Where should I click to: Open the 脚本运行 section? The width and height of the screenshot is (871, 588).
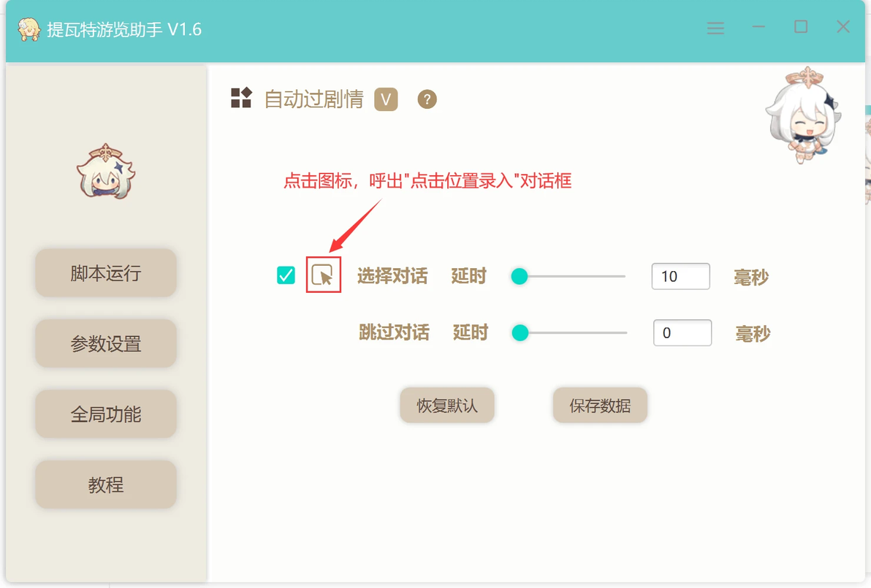click(105, 272)
